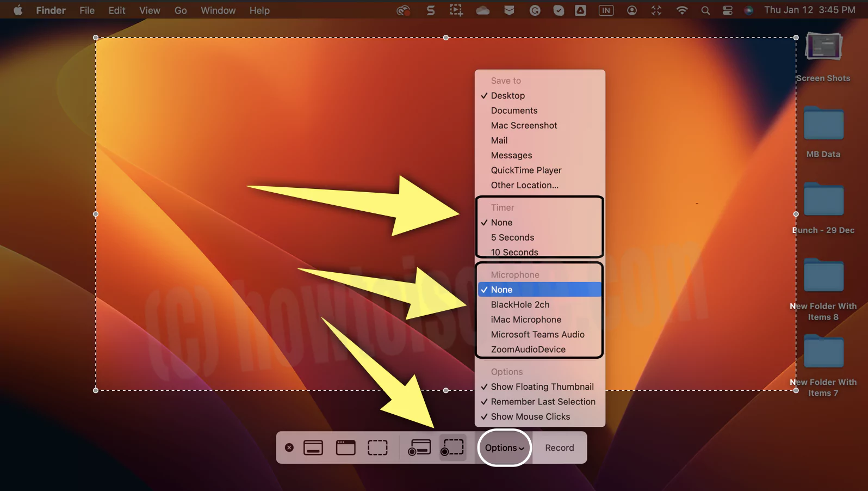Choose Record Entire Screen icon in toolbar

click(x=419, y=447)
